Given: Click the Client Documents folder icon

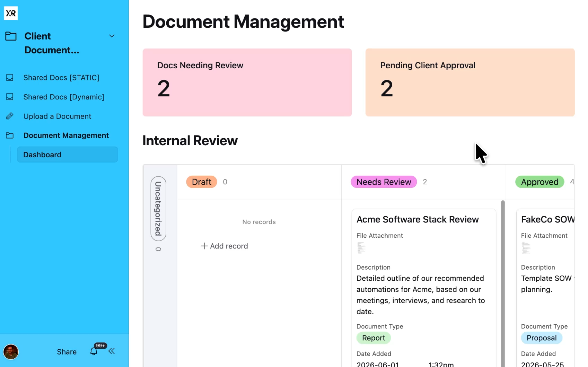Looking at the screenshot, I should pos(11,36).
